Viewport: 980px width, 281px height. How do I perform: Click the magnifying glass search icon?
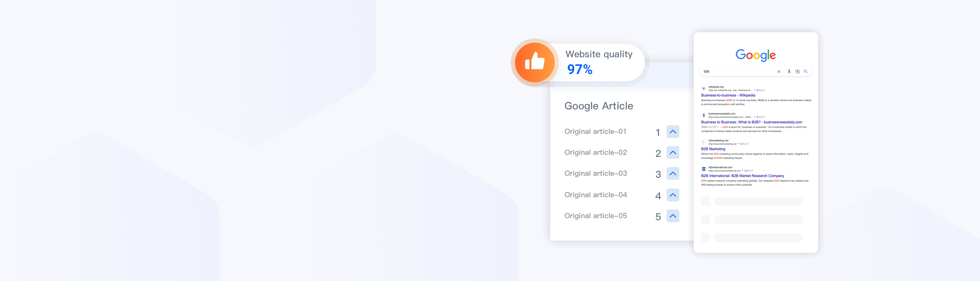tap(805, 72)
